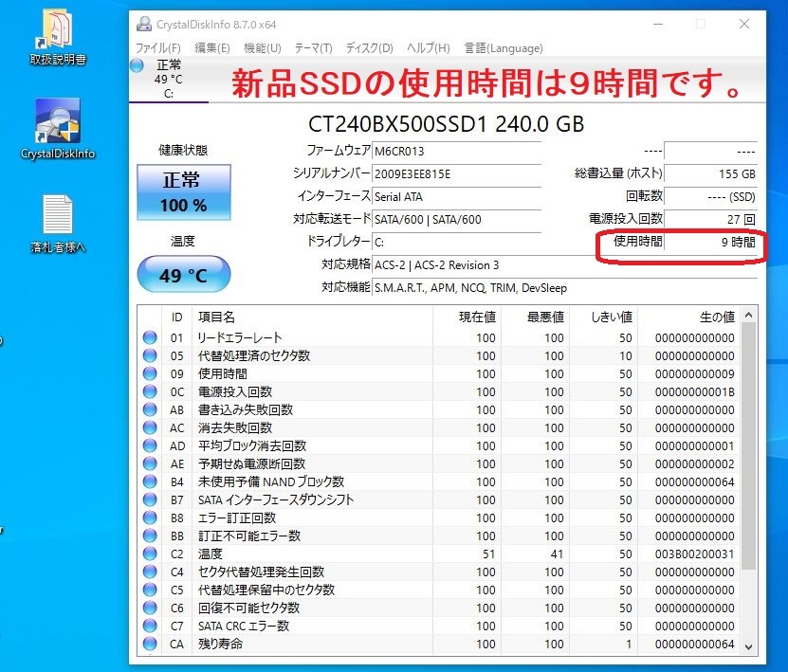Click the status dot next to 残り寿命
788x672 pixels.
(150, 645)
